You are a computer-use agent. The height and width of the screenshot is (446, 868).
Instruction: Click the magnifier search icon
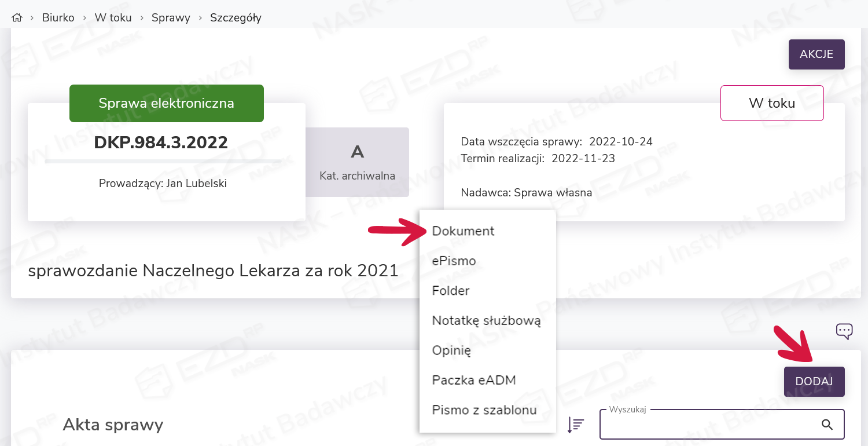coord(827,425)
